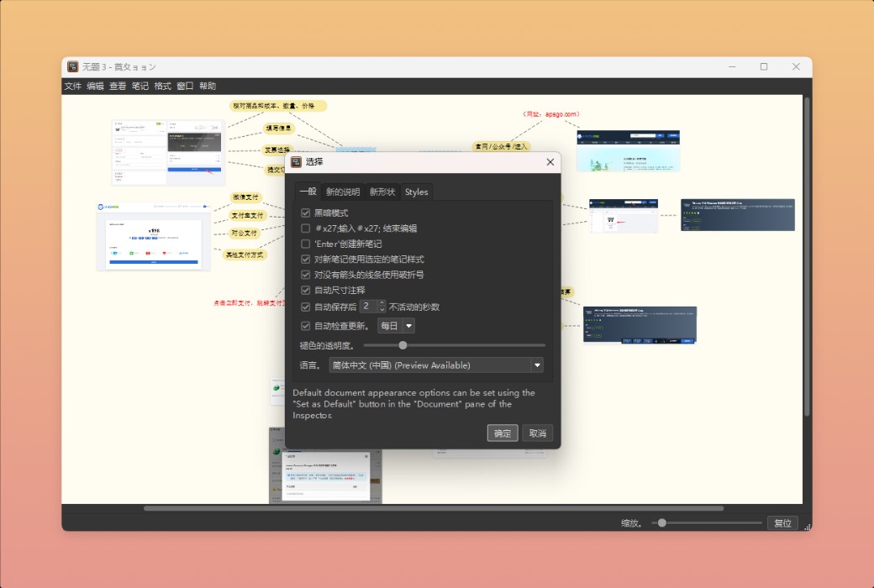Adjust the 褪色的透明度 fade opacity slider
Screen dimensions: 874x588
(403, 344)
